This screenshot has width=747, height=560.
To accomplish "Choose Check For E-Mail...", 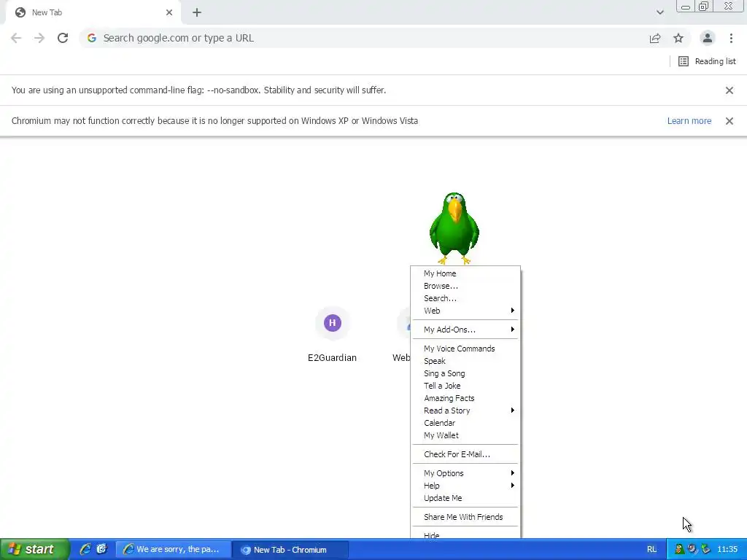I will point(466,454).
